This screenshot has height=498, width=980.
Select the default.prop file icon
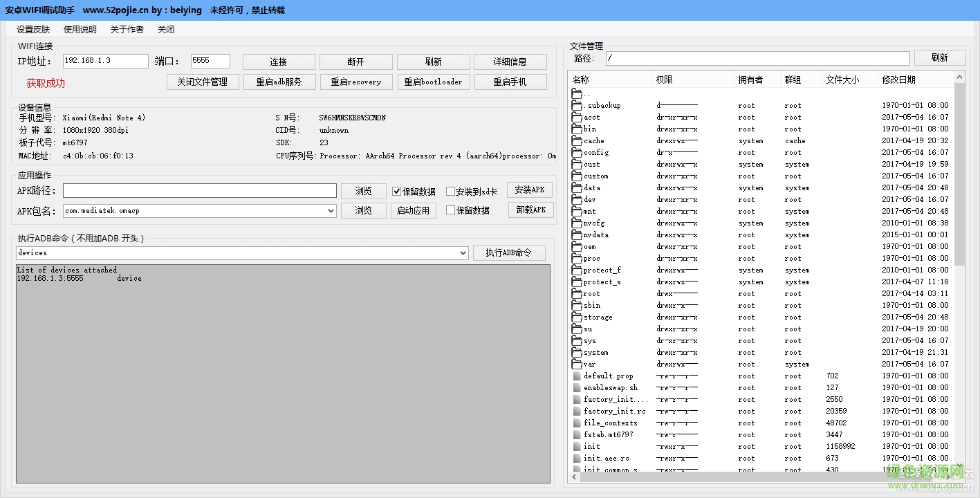tap(577, 376)
